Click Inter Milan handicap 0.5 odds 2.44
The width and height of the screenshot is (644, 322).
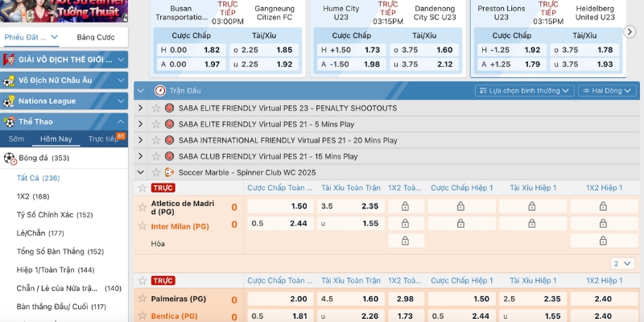pyautogui.click(x=280, y=224)
